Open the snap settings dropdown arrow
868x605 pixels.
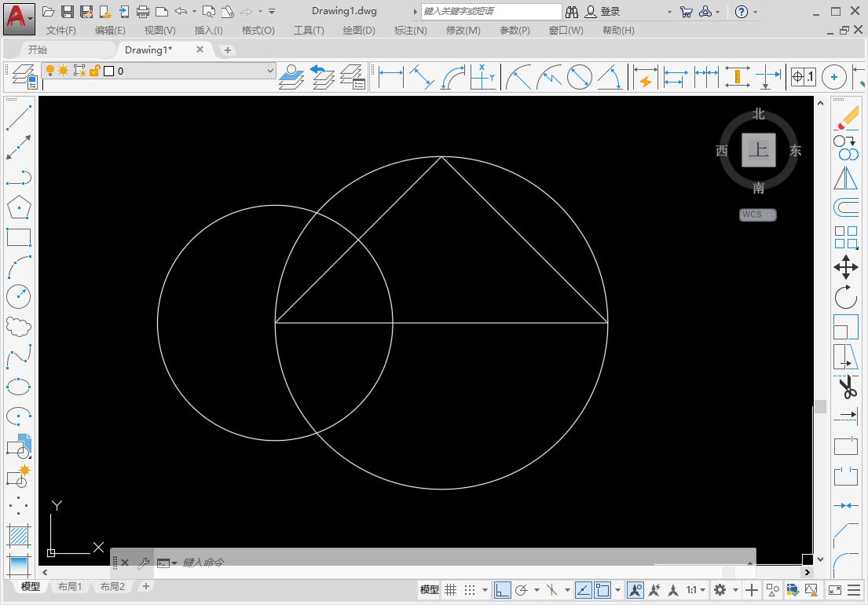coord(485,589)
